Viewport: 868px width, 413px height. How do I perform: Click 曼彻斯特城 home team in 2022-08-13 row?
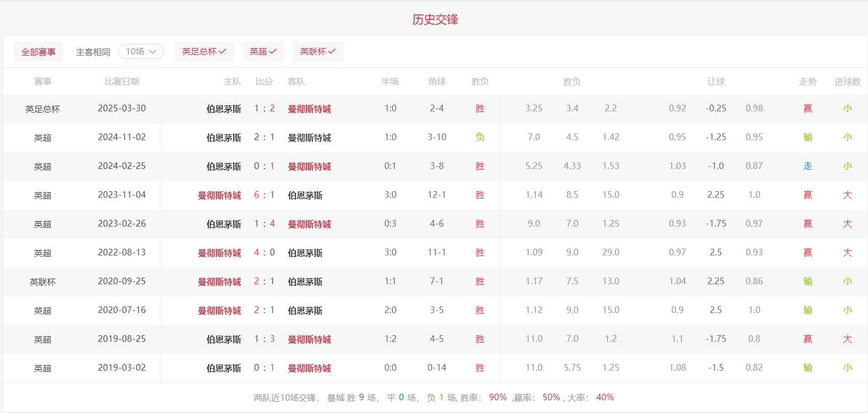(x=219, y=253)
